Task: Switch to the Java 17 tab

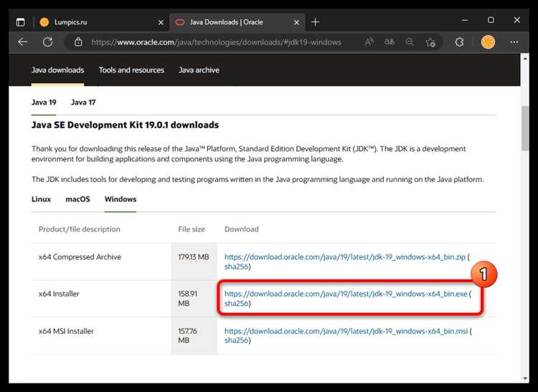Action: 83,102
